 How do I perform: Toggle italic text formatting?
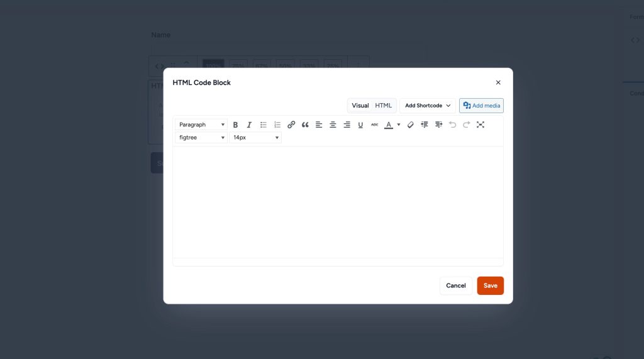[249, 124]
